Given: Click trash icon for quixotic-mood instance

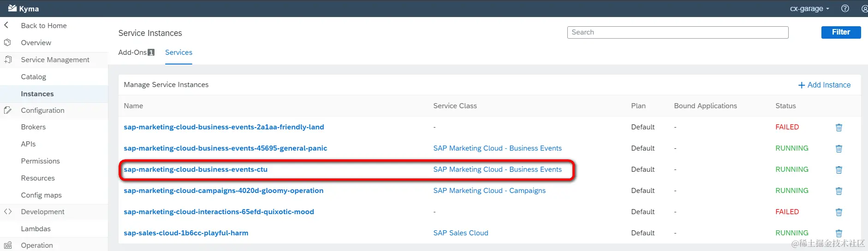Looking at the screenshot, I should tap(839, 212).
